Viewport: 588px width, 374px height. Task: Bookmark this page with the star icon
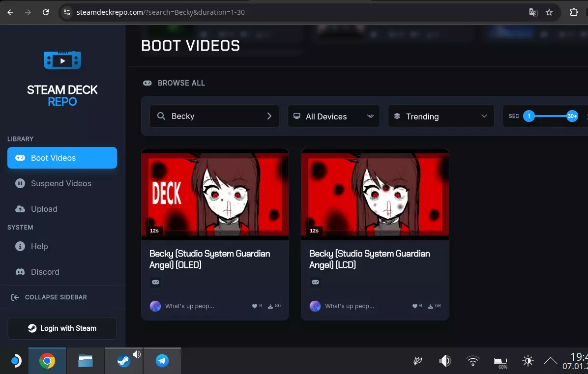pyautogui.click(x=549, y=12)
